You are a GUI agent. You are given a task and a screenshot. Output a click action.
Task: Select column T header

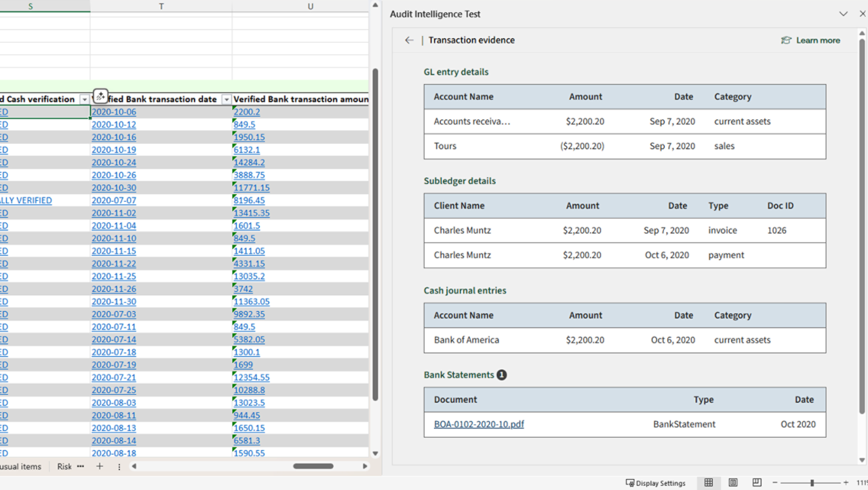161,6
